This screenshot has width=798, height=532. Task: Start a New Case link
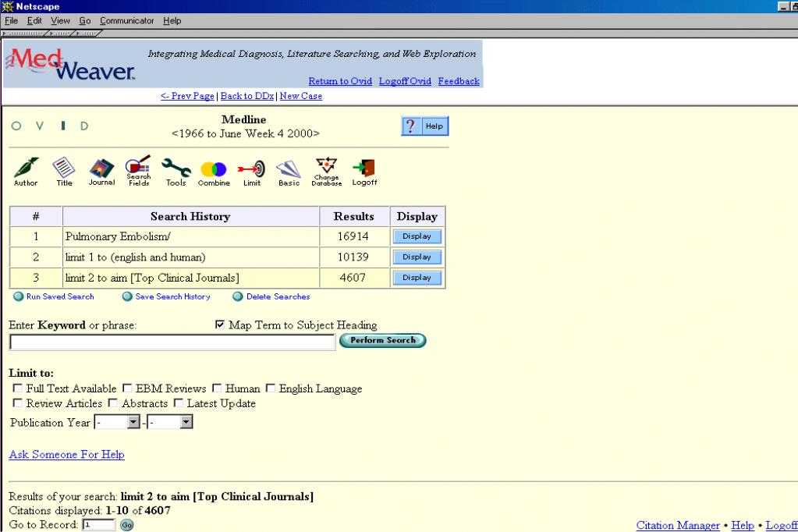coord(301,96)
